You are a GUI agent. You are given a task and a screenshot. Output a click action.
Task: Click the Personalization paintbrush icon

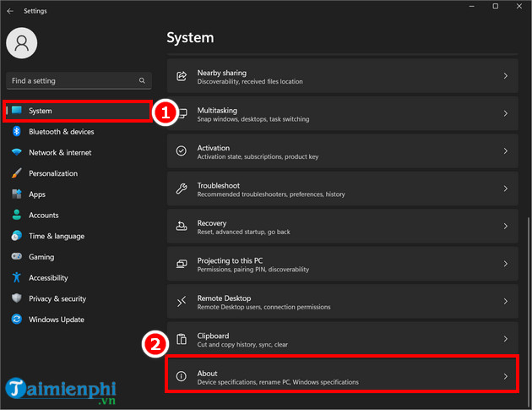point(17,173)
